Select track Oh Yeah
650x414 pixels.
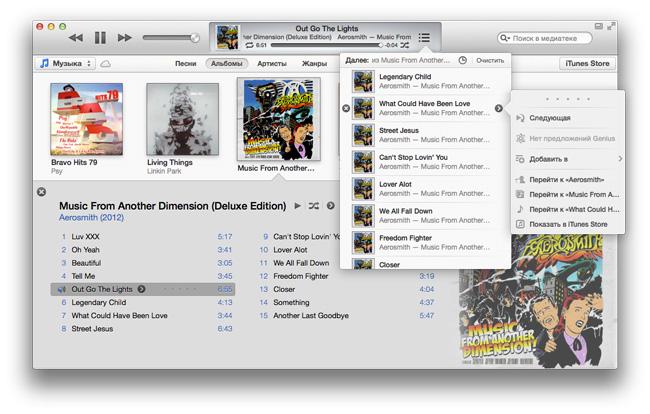coord(143,250)
